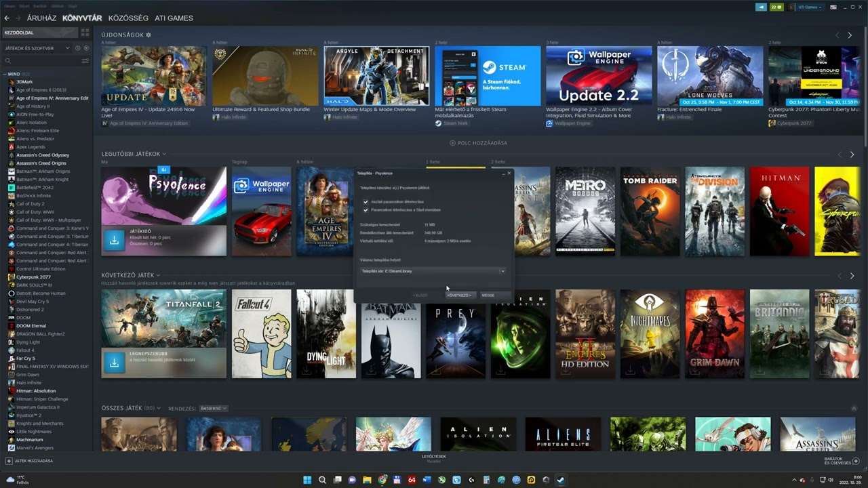Click the Polc hozzáadása plus icon
The width and height of the screenshot is (868, 488).
[452, 143]
